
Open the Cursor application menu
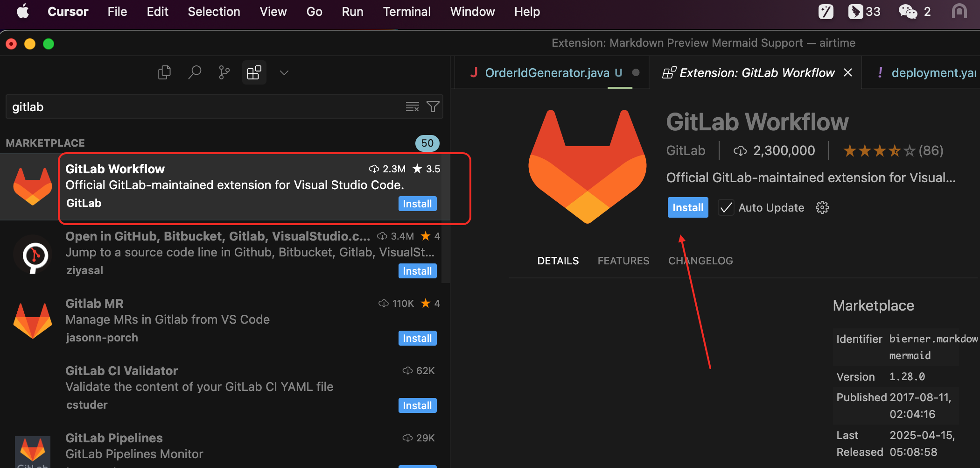pos(68,12)
